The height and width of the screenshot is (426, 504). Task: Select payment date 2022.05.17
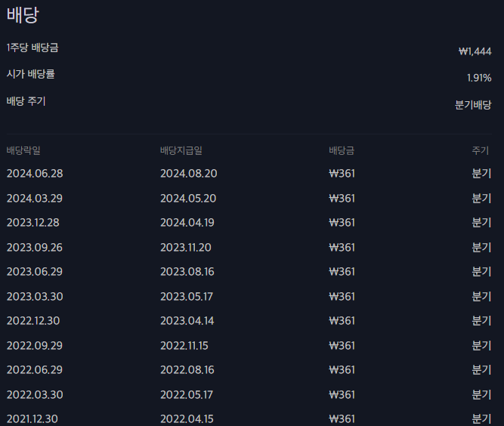coord(187,395)
